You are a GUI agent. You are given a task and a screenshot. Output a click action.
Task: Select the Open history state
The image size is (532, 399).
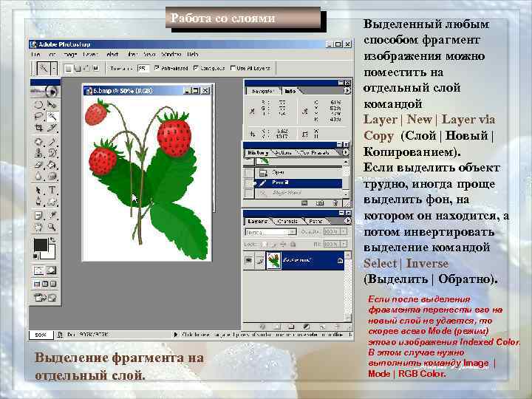point(299,173)
